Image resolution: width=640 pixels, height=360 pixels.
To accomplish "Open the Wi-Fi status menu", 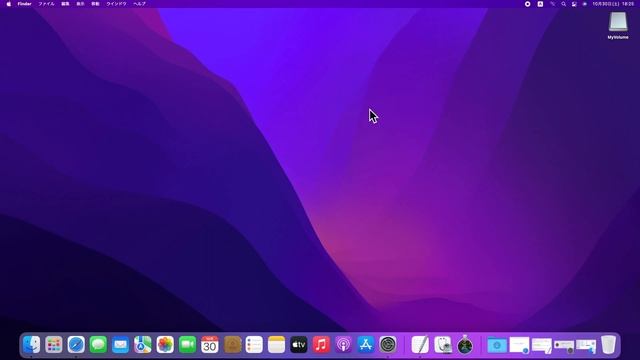I will click(552, 4).
